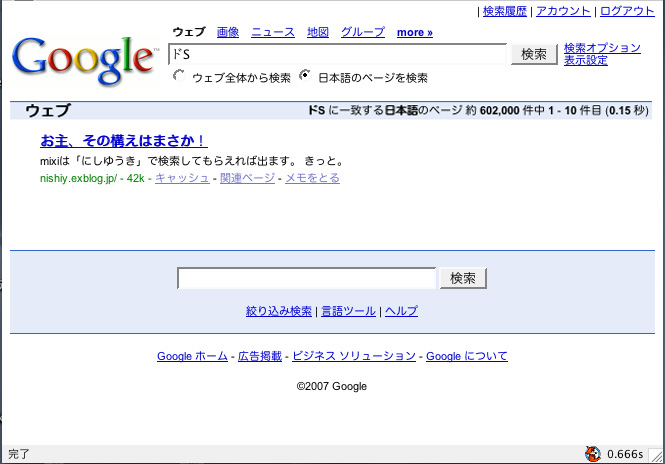Open result お主、その構えはまさか！
The image size is (665, 464).
coord(124,140)
